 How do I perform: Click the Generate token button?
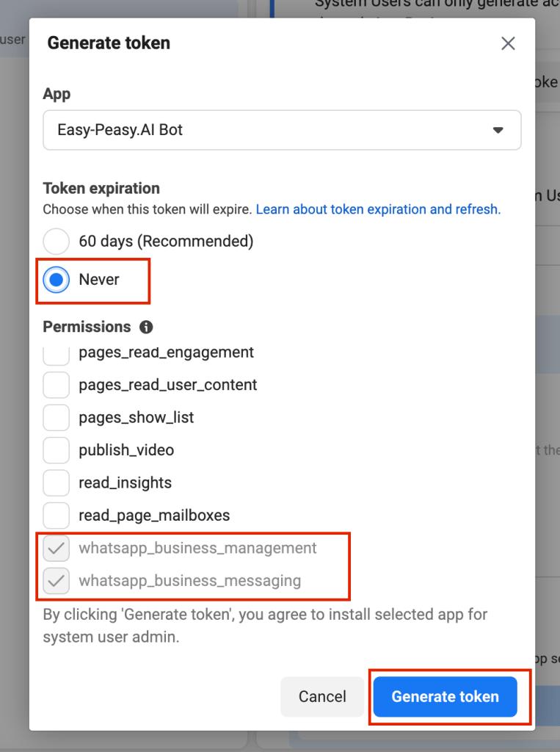click(445, 696)
